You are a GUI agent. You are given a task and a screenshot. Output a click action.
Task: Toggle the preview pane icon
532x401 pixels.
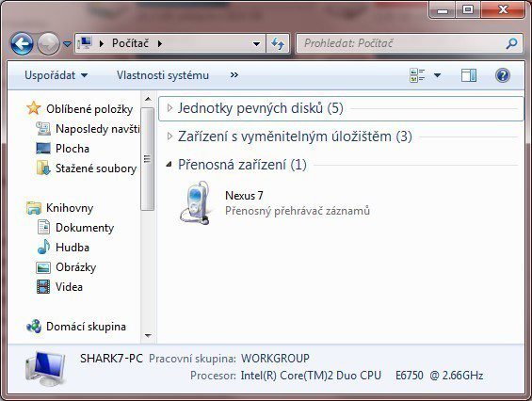469,75
